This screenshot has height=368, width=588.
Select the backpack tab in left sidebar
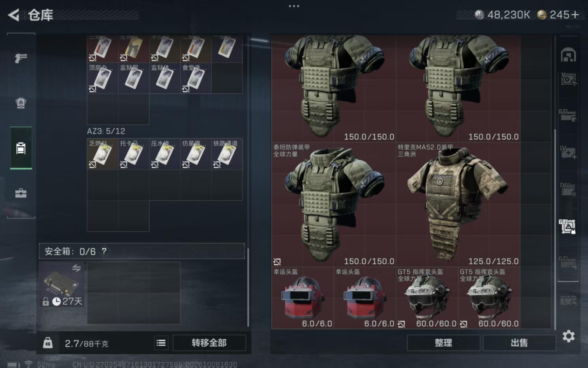coord(21,103)
